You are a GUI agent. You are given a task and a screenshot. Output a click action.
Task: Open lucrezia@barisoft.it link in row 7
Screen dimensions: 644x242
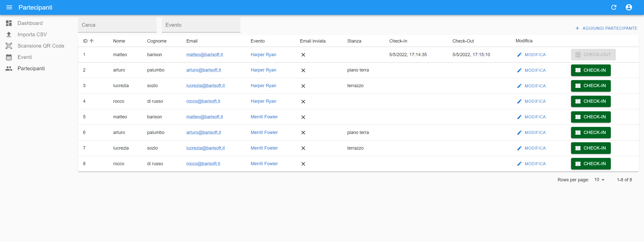tap(206, 148)
